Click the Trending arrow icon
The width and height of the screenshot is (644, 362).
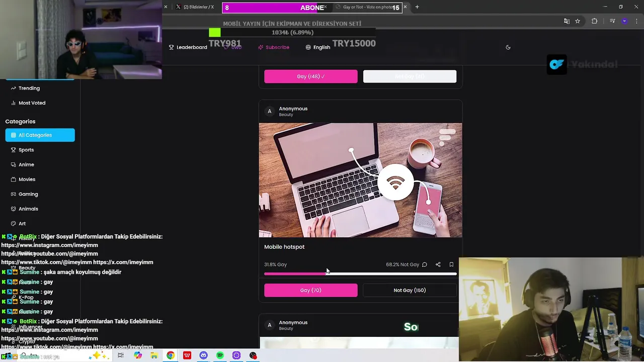[x=14, y=88]
